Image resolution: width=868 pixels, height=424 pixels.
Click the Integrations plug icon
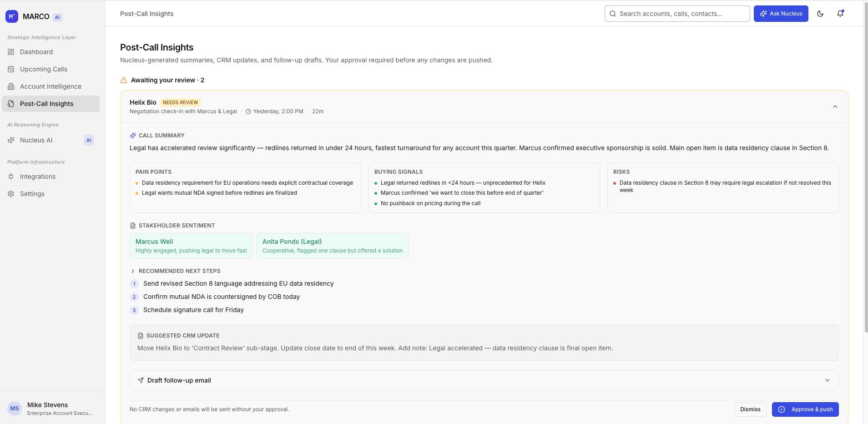click(x=11, y=177)
